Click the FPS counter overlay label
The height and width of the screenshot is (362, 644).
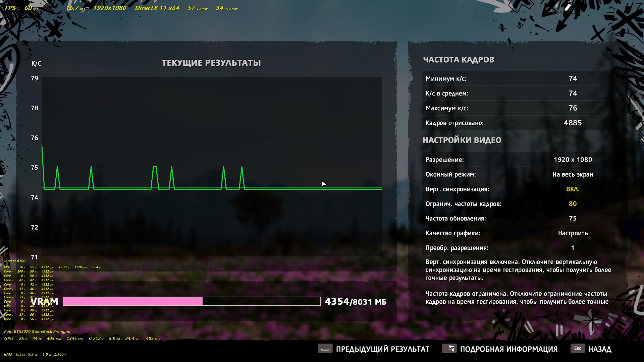point(10,8)
